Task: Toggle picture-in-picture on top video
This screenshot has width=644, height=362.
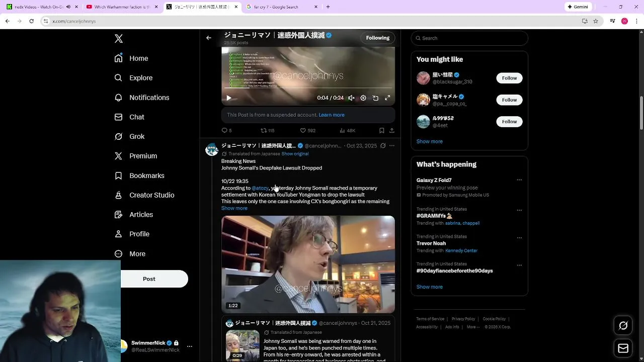Action: point(375,98)
